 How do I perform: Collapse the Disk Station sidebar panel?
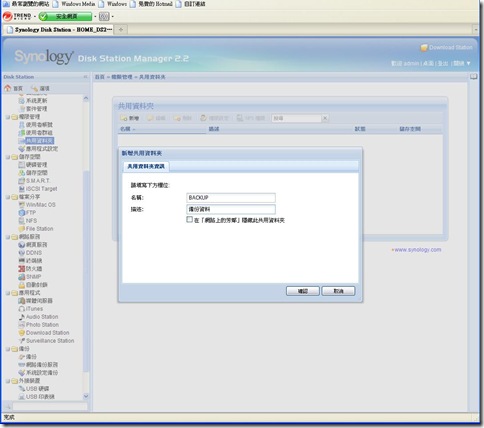85,77
